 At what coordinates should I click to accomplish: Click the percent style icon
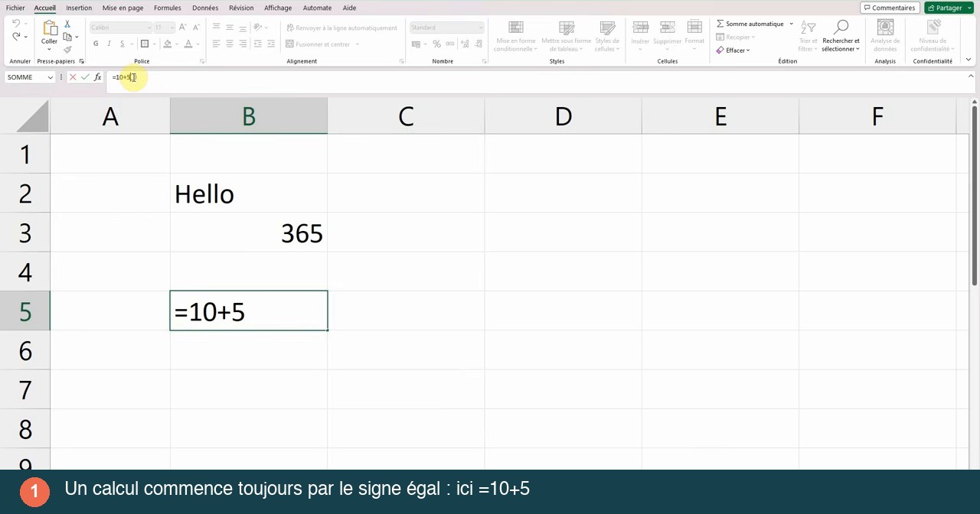(436, 44)
